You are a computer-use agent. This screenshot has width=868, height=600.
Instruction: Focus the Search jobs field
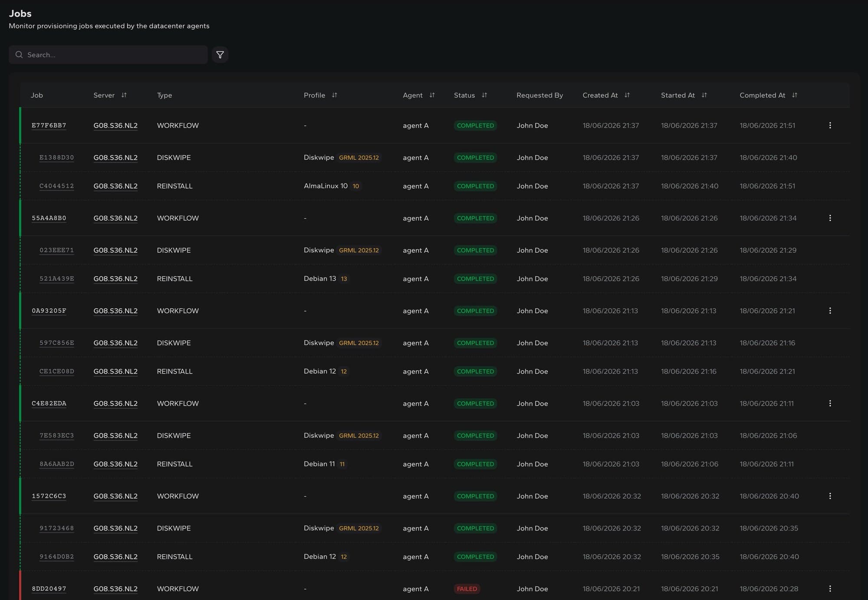[108, 55]
